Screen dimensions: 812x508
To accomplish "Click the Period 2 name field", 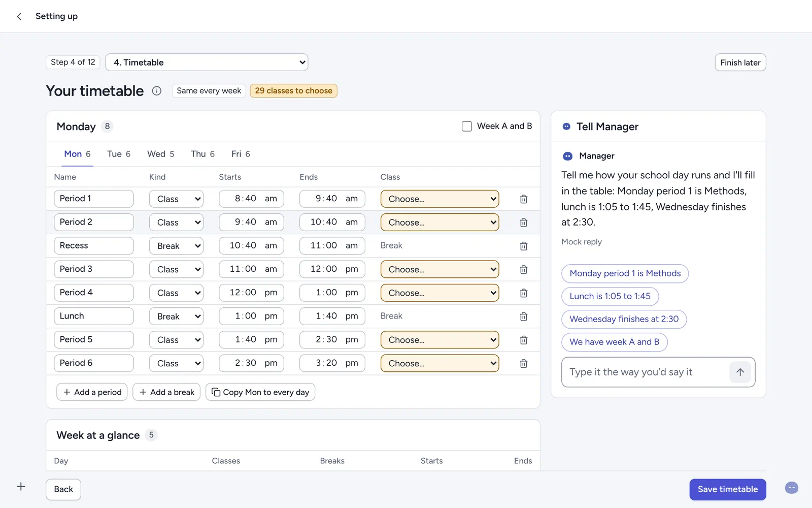I will (94, 222).
